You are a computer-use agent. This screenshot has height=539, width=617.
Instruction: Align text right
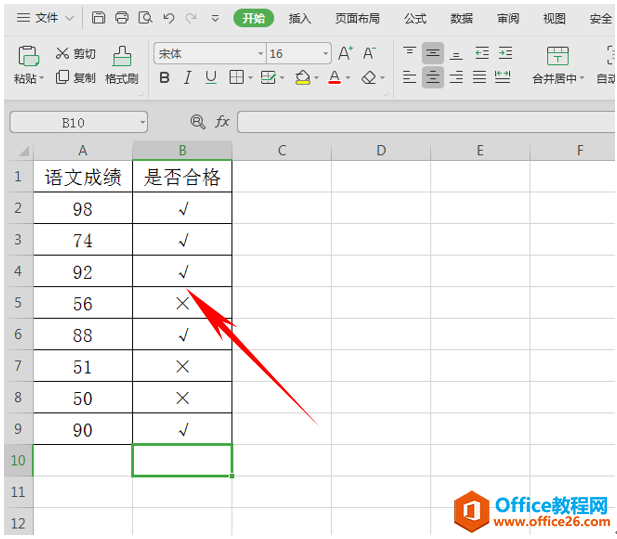(456, 77)
